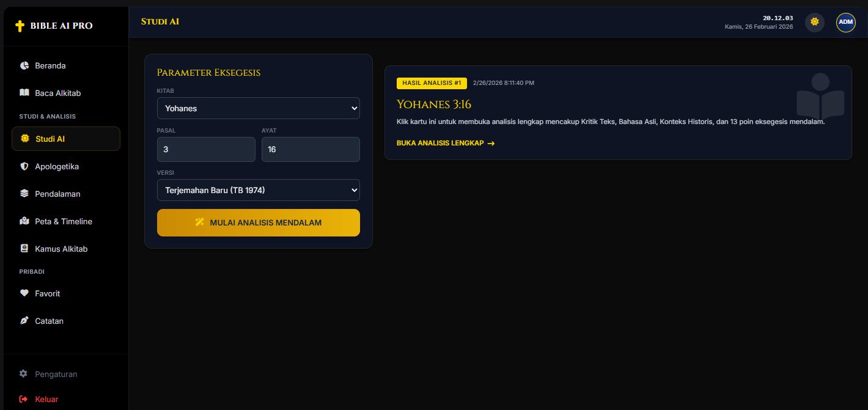Open the Buka Analisis Lengkap link

coord(446,143)
